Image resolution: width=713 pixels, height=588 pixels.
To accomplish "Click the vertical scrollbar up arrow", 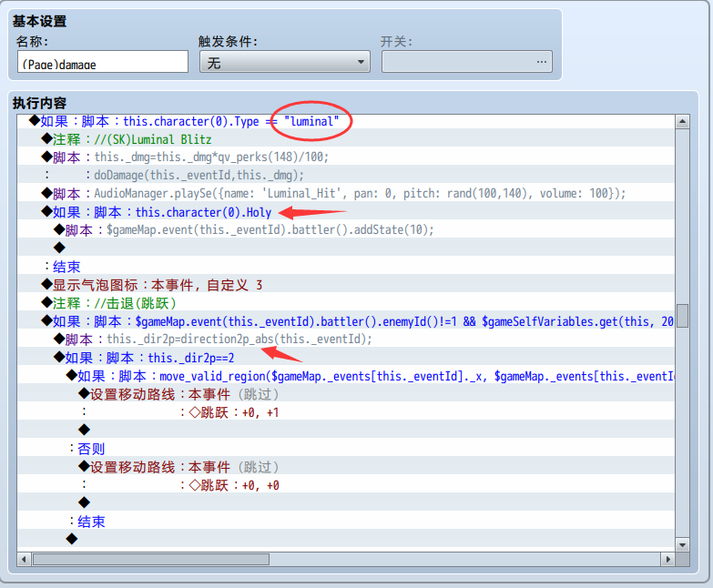I will [683, 121].
